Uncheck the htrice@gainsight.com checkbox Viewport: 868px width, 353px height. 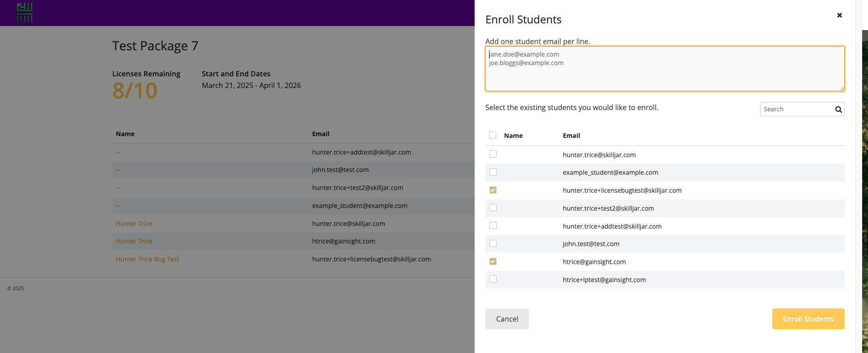point(493,261)
